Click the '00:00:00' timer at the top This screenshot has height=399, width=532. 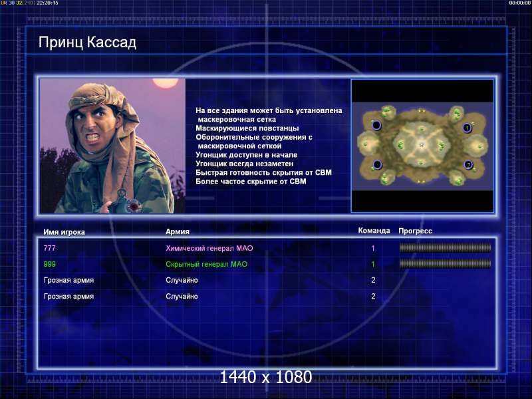[x=520, y=3]
